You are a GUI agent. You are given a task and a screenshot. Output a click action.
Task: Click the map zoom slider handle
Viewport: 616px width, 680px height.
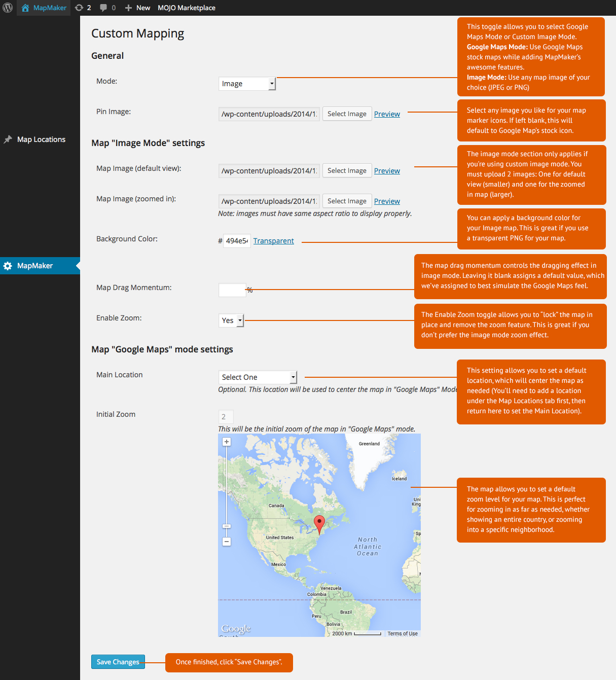[x=227, y=526]
